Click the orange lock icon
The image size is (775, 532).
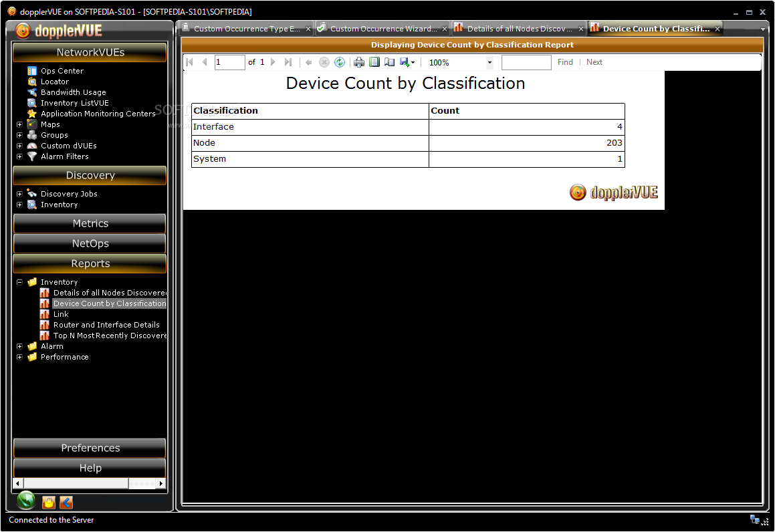tap(48, 503)
